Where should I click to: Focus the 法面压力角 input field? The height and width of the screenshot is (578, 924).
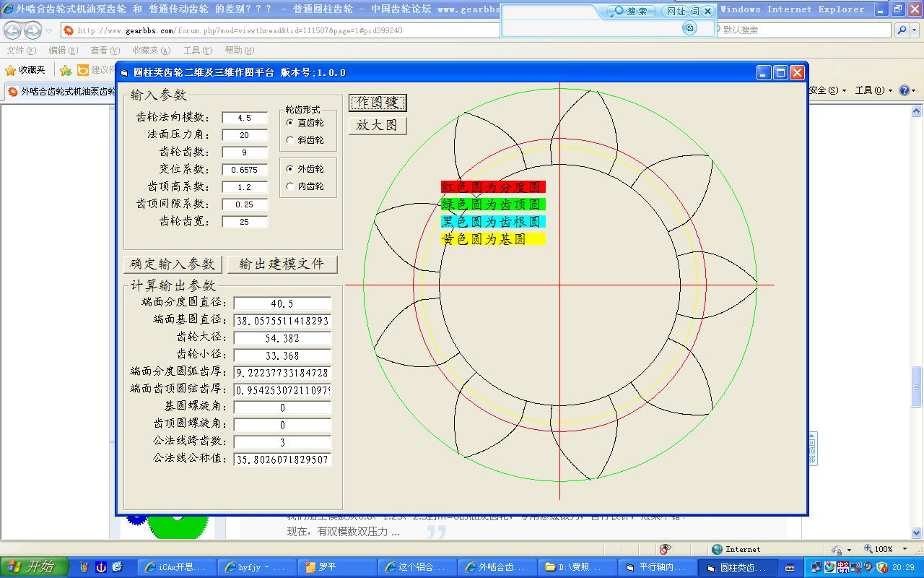coord(244,135)
